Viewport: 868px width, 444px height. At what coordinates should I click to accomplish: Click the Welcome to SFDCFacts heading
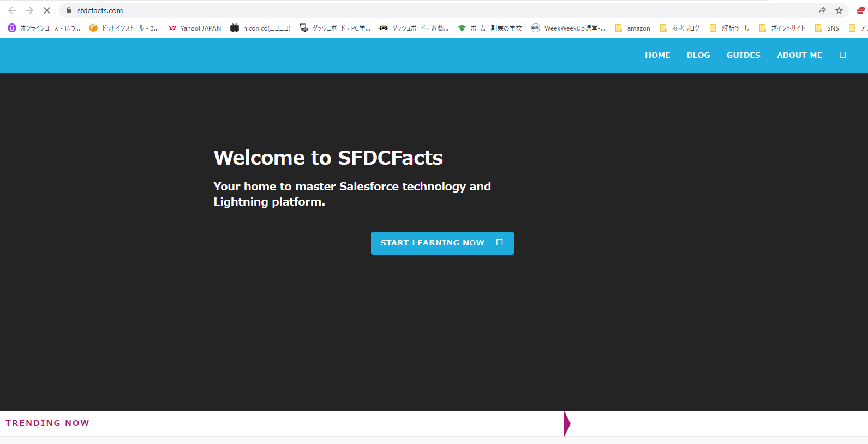(x=328, y=158)
